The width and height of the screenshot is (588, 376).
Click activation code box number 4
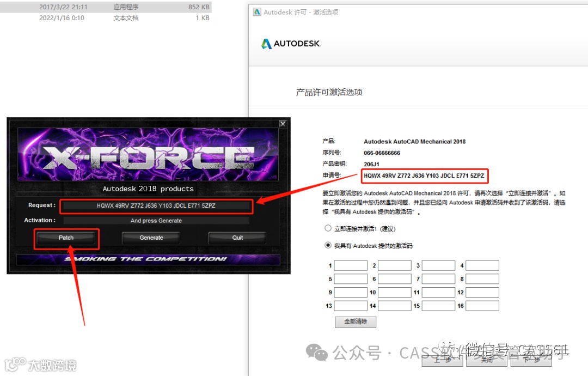tap(482, 265)
